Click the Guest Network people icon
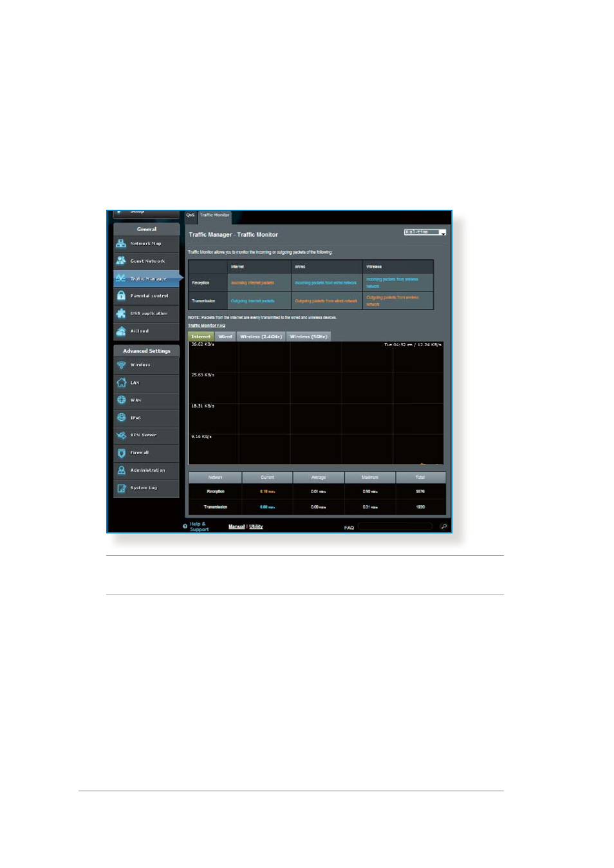The image size is (614, 868). 121,261
